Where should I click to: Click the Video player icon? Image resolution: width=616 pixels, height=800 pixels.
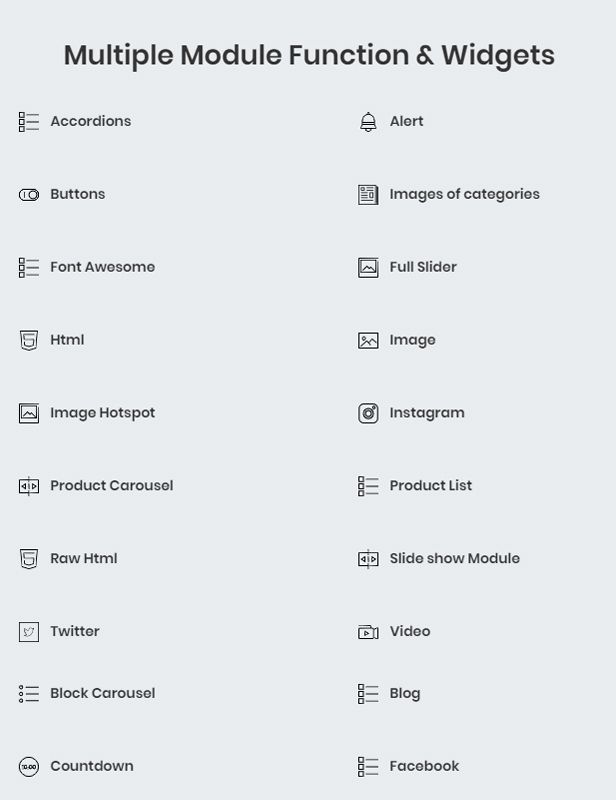368,632
